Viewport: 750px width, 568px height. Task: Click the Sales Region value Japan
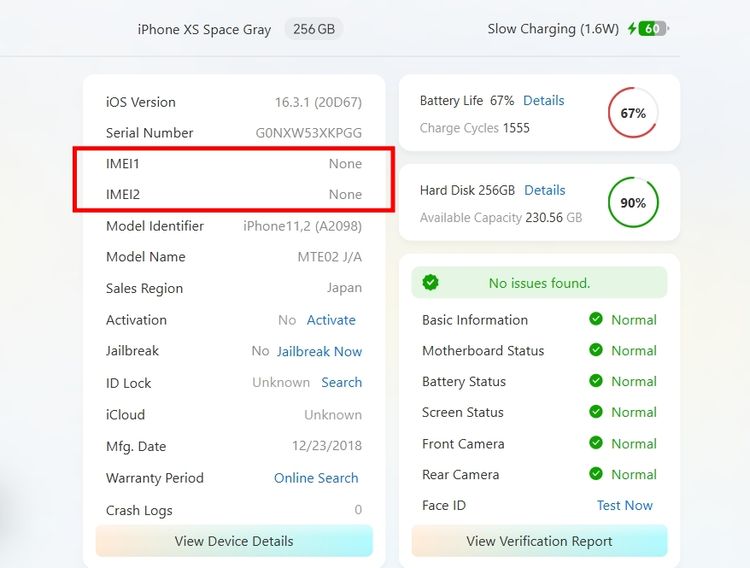click(344, 288)
